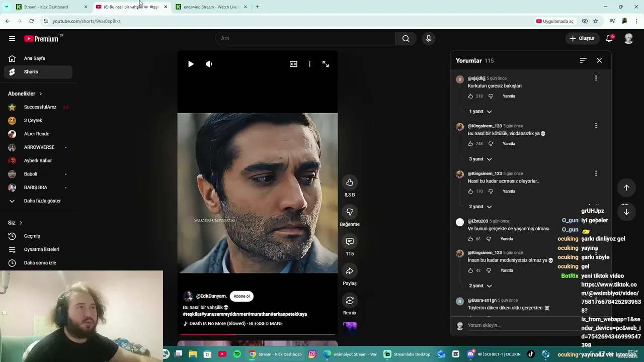Share the Short via Paylaş
Image resolution: width=644 pixels, height=362 pixels.
tap(350, 271)
